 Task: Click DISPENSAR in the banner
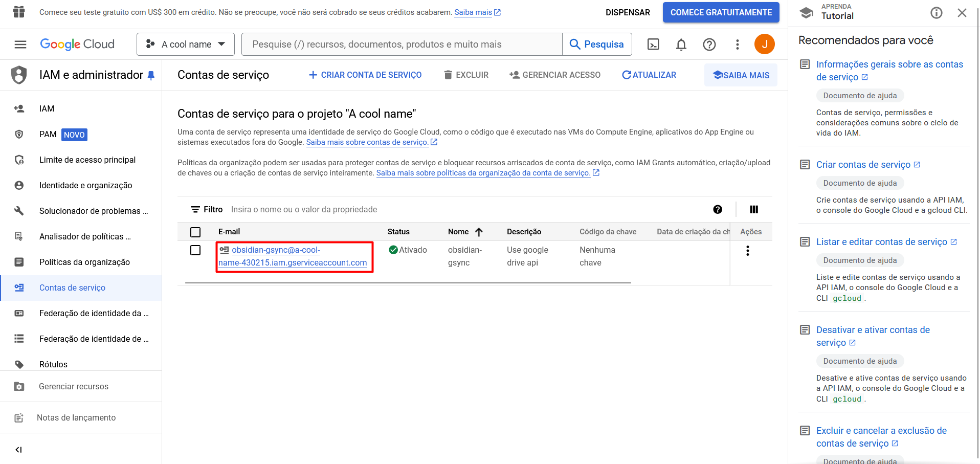628,12
